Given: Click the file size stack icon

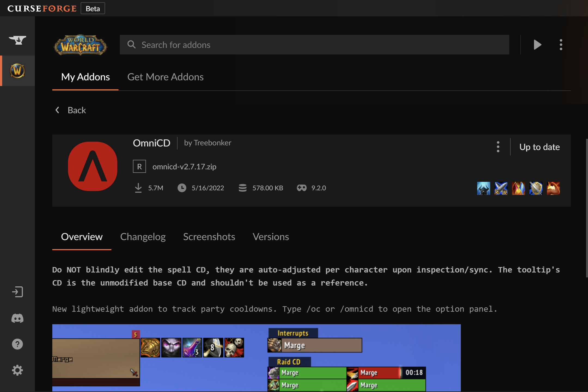Looking at the screenshot, I should coord(243,188).
